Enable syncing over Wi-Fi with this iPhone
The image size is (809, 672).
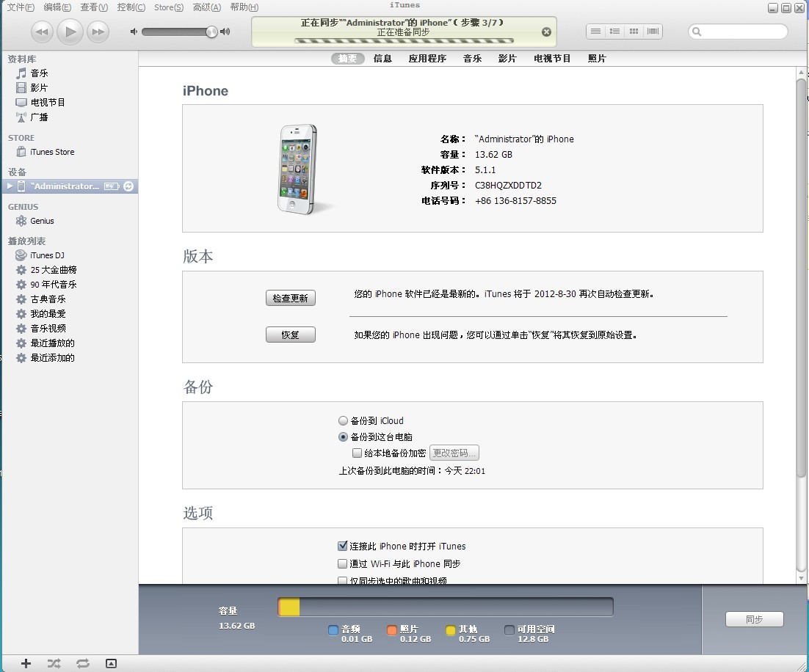[342, 563]
